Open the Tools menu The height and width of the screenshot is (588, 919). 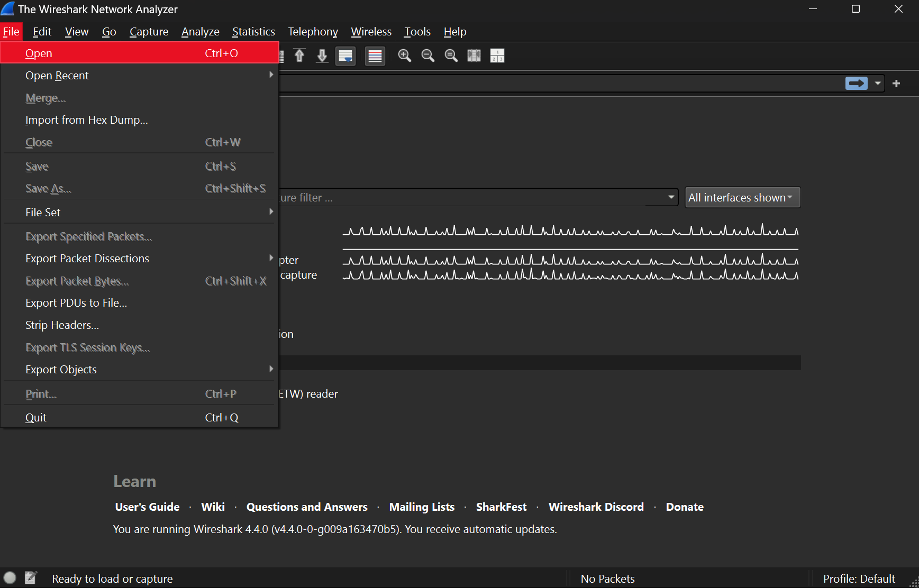[417, 32]
